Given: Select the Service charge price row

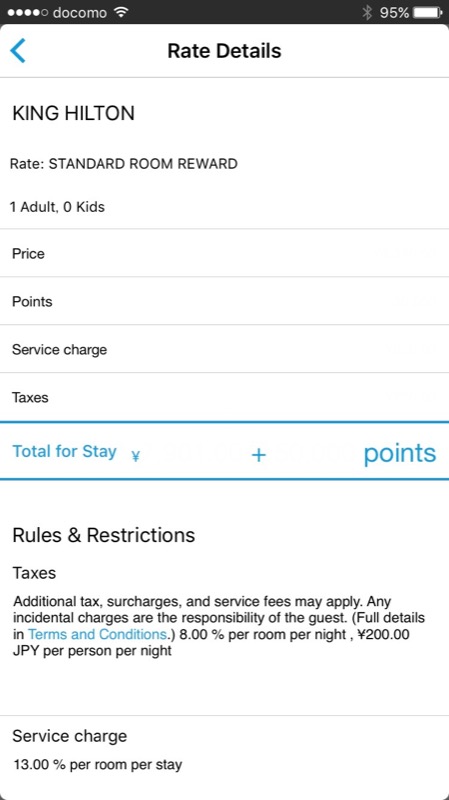Looking at the screenshot, I should [x=224, y=349].
